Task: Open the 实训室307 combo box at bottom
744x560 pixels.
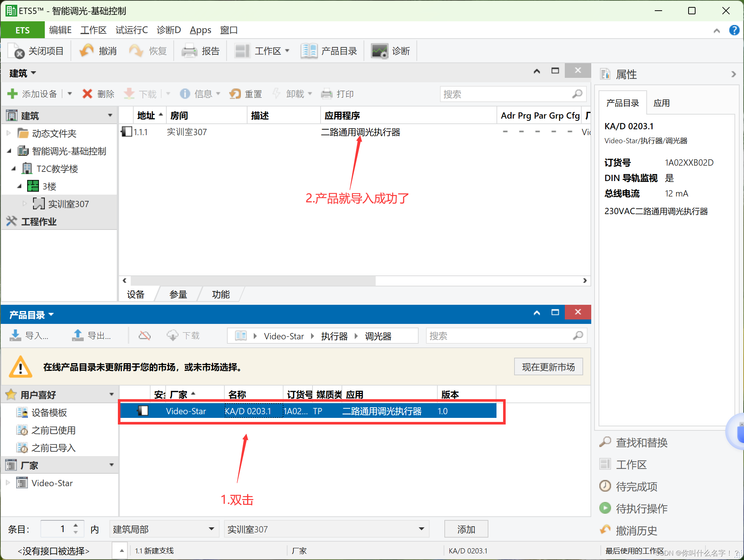Action: pos(421,529)
